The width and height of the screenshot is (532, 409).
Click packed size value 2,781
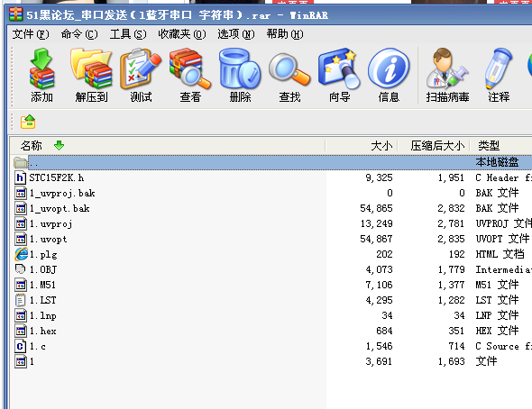pyautogui.click(x=451, y=223)
